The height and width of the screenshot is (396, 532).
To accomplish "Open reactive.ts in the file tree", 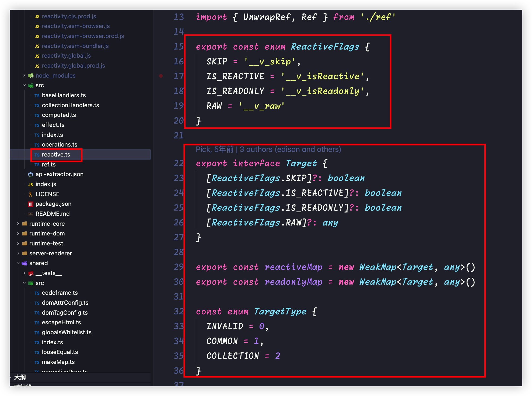I will click(56, 155).
